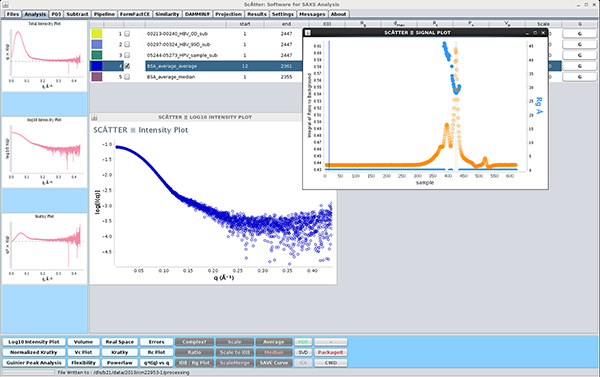
Task: Select the Kratky Plot thumbnail on left
Action: coord(44,248)
